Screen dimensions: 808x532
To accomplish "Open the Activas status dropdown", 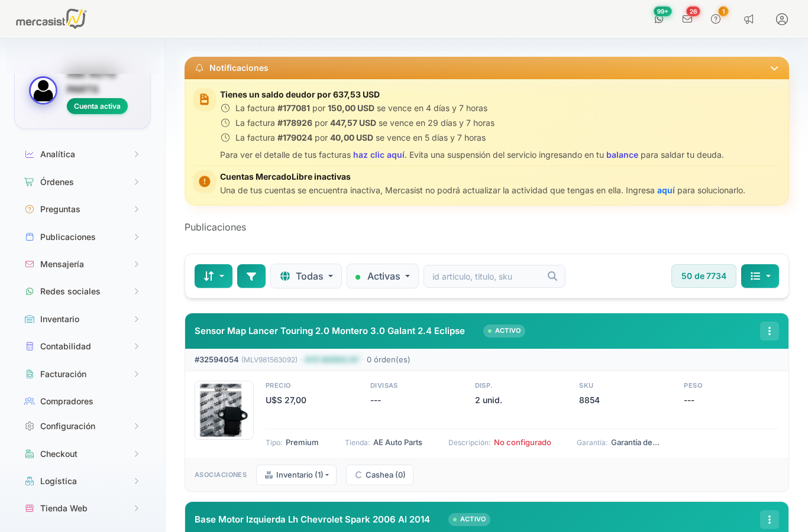I will coord(383,276).
